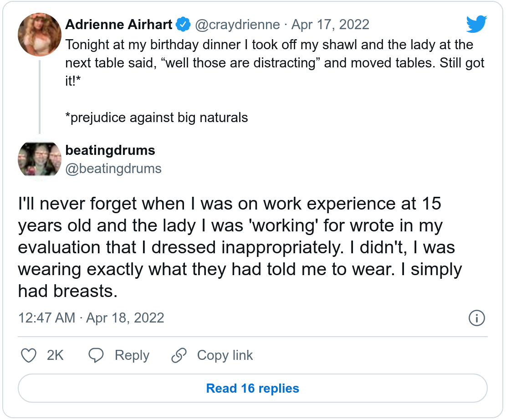This screenshot has height=420, width=506.
Task: Open the 12:47 AM · Apr 18, 2022 timestamp
Action: tap(91, 318)
